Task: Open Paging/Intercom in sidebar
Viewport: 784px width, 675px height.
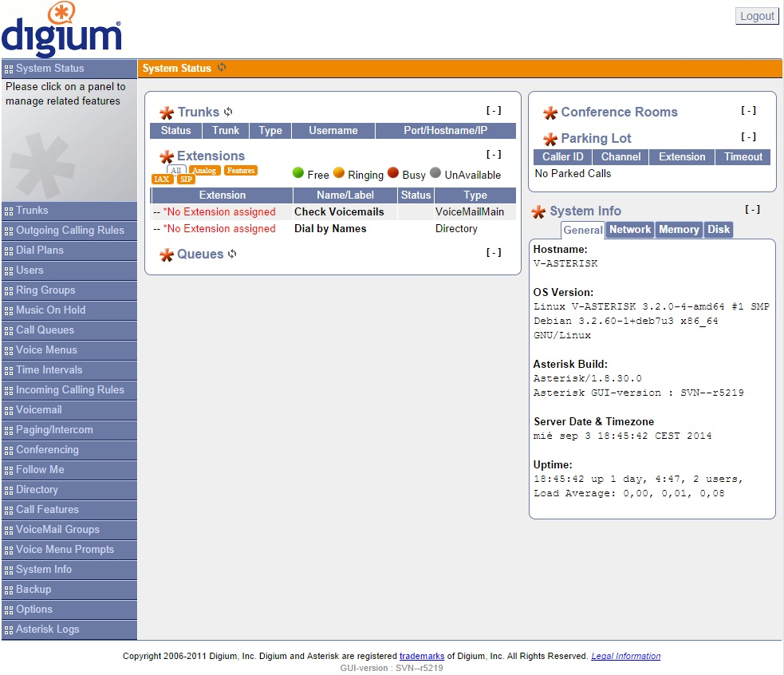Action: (x=69, y=430)
